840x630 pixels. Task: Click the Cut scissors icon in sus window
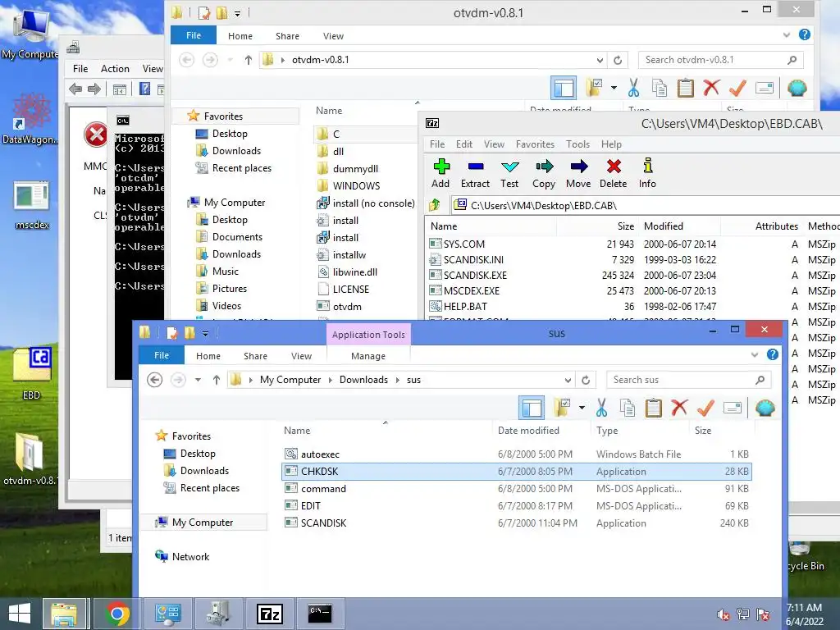point(601,409)
